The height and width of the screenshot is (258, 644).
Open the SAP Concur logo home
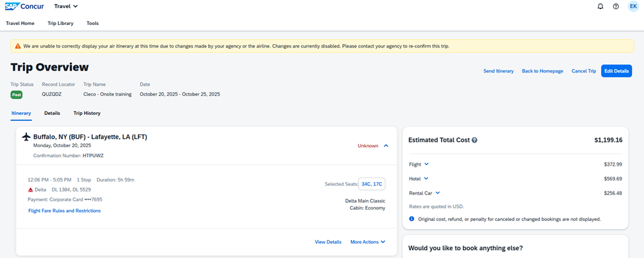(24, 6)
